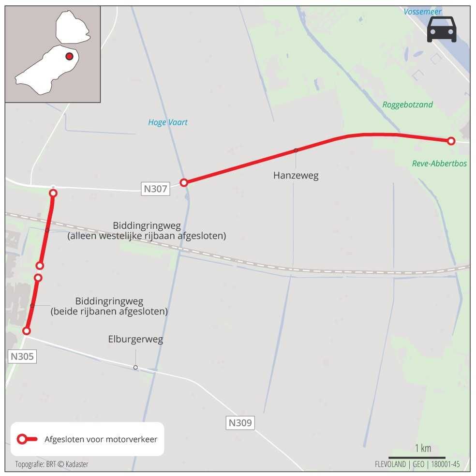Click the Hoge Vaart water label
Screen dimensions: 476x476
pos(168,122)
